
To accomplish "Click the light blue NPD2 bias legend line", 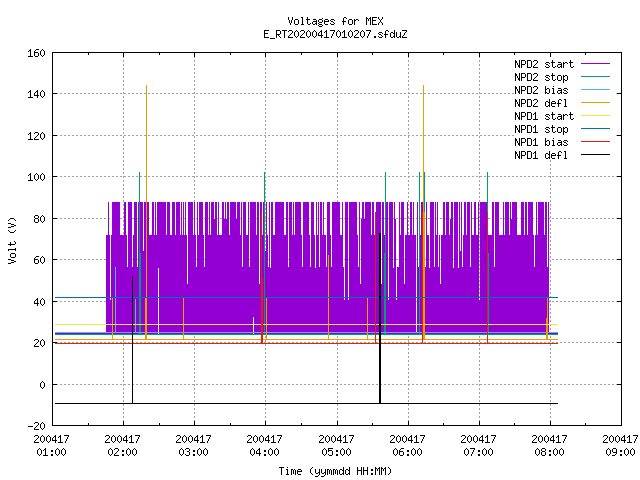I will 595,90.
